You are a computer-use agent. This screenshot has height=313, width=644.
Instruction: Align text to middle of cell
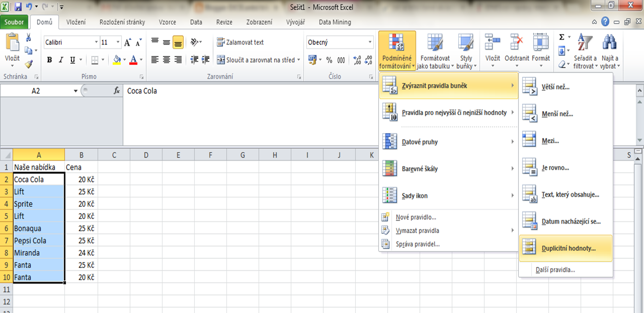[x=167, y=43]
